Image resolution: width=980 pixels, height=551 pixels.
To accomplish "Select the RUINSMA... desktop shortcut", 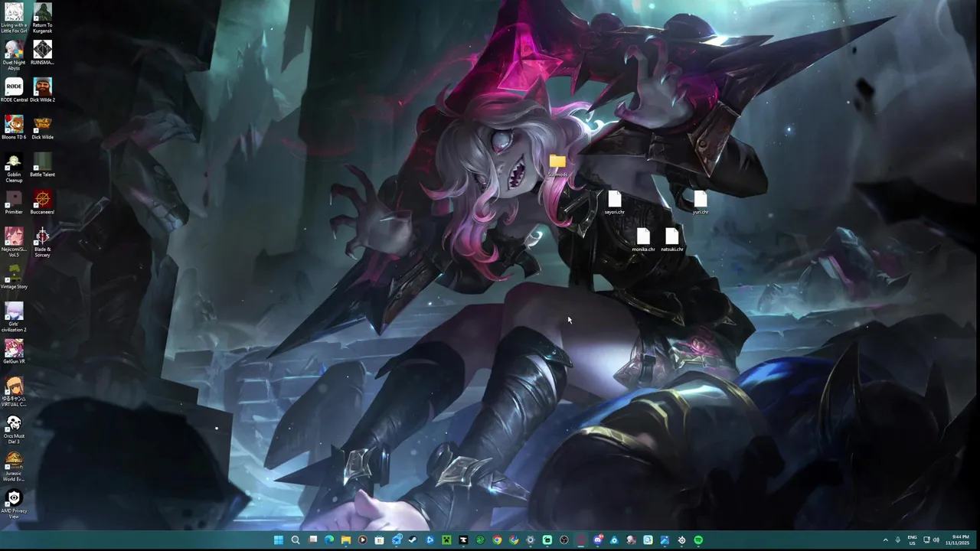I will pos(43,53).
